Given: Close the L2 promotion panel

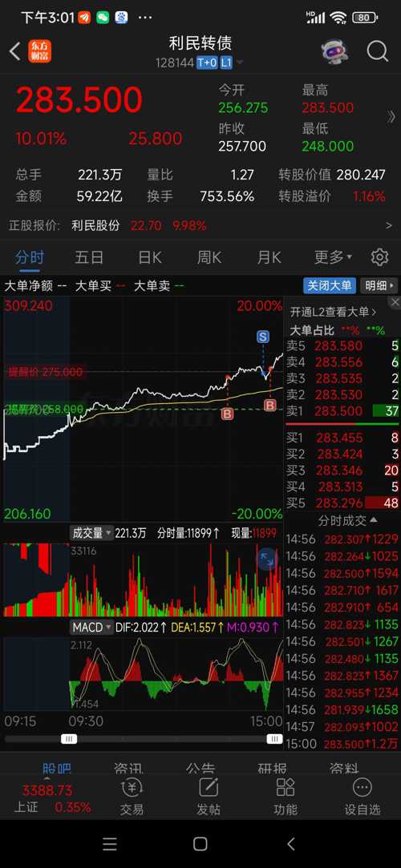Looking at the screenshot, I should point(395,302).
